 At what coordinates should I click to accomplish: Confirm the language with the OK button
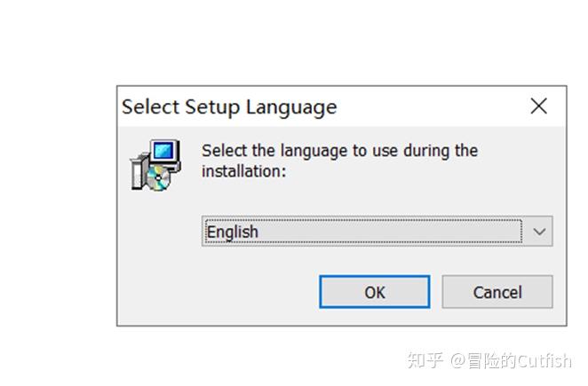(x=375, y=292)
